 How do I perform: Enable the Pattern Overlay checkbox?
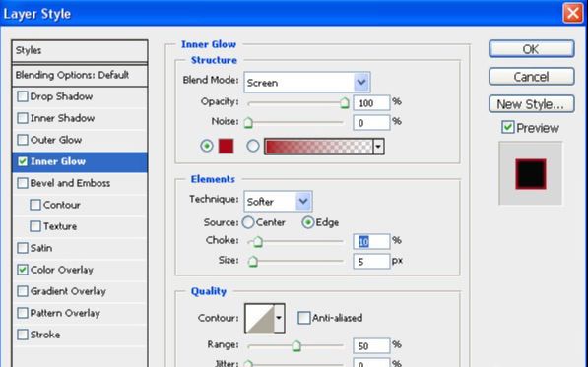click(x=23, y=313)
